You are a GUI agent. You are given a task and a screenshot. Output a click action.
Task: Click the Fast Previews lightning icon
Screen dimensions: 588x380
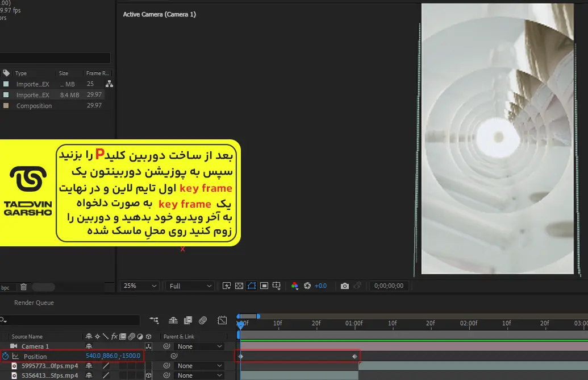[227, 286]
